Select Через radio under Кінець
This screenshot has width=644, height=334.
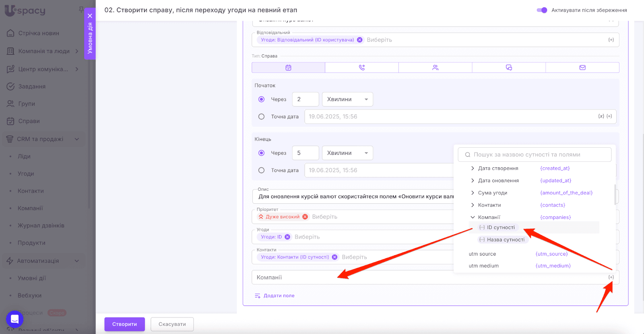pyautogui.click(x=262, y=153)
